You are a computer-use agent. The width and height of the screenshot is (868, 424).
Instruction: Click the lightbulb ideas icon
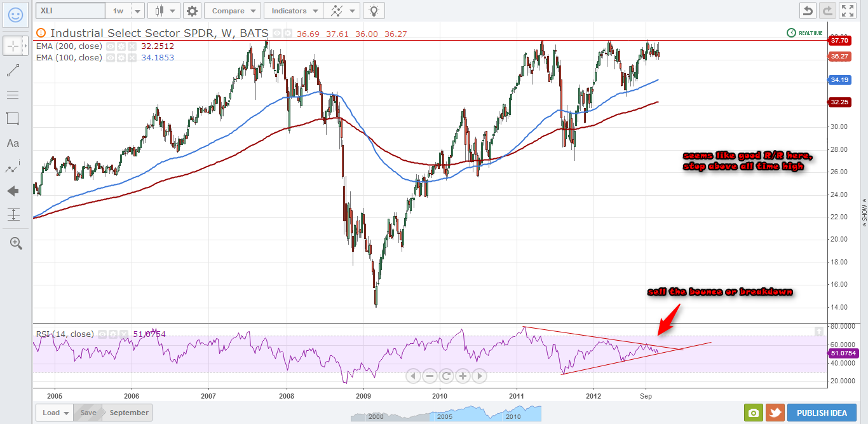pos(374,11)
